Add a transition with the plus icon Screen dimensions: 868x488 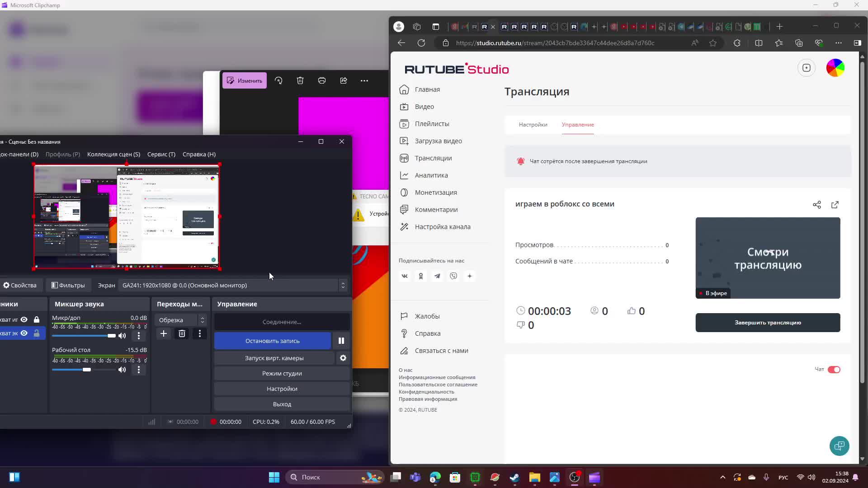(164, 334)
